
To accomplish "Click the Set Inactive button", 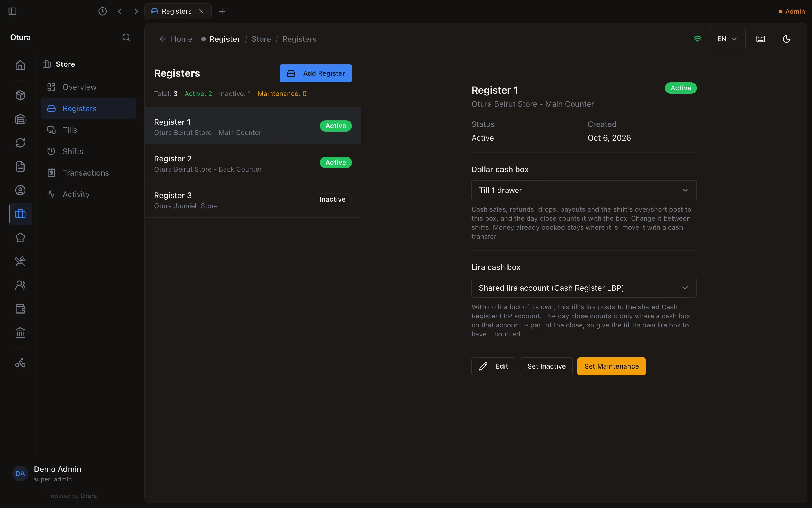I will [x=546, y=366].
